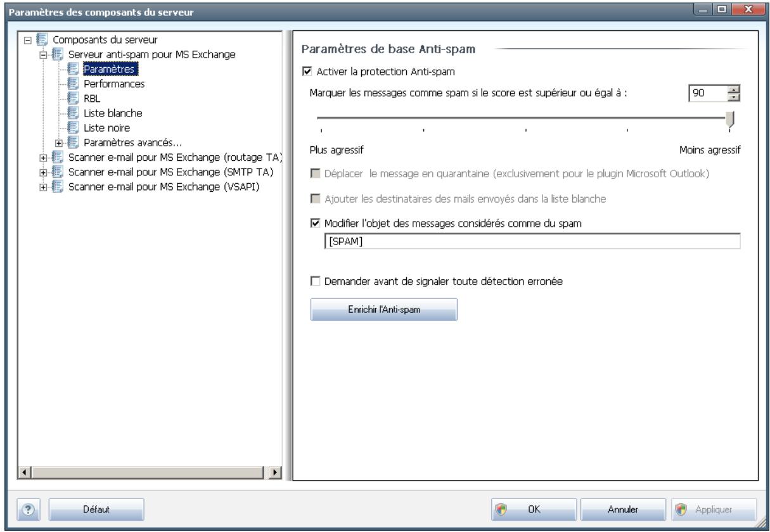Click the Scanner e-mail (SMTP TA) icon
The width and height of the screenshot is (770, 532).
(56, 172)
